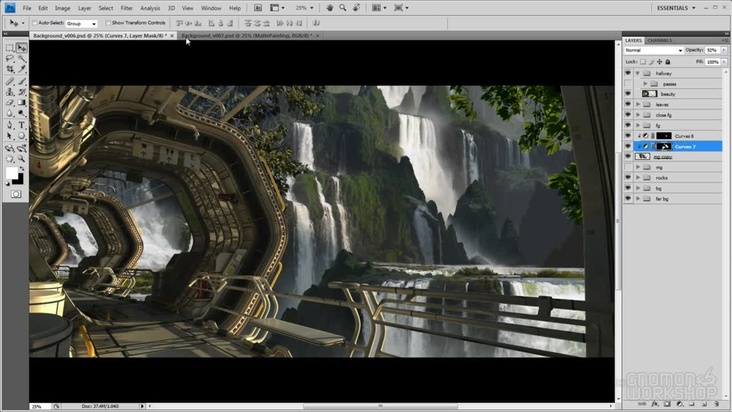Image resolution: width=732 pixels, height=412 pixels.
Task: Click Hand tool in application bar
Action: (330, 7)
